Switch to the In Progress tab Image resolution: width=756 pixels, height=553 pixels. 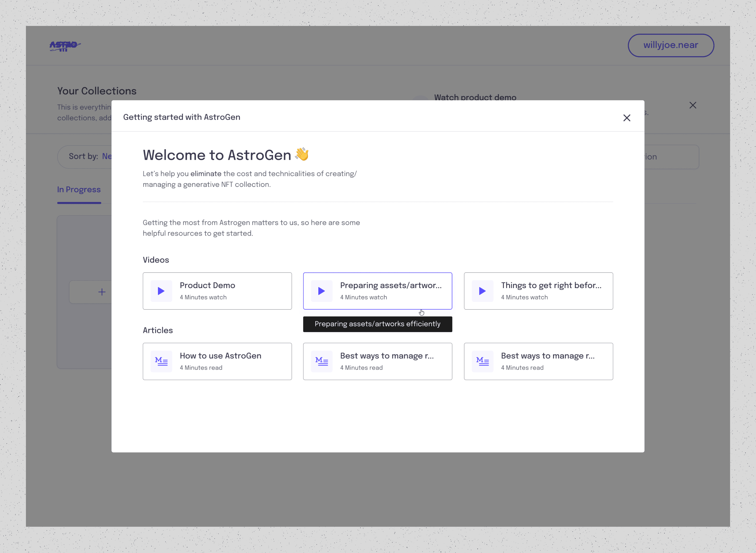point(79,190)
